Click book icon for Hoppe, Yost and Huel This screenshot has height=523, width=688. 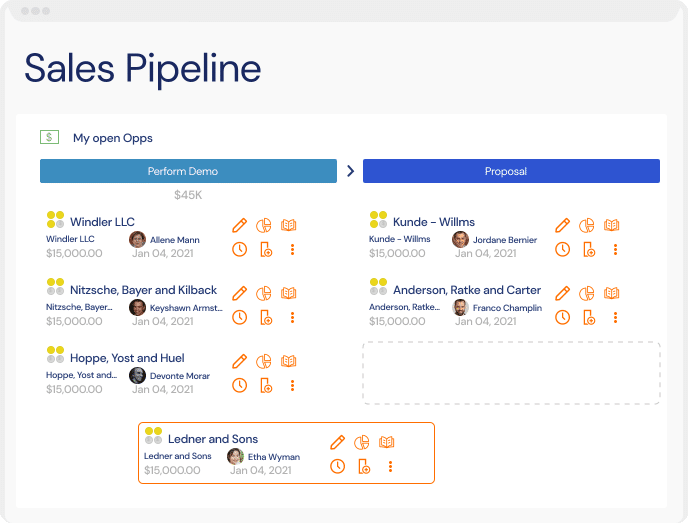click(288, 361)
